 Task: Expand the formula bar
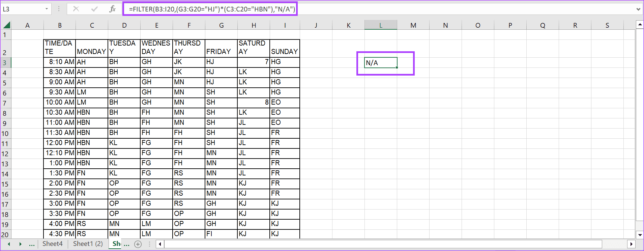(x=638, y=9)
